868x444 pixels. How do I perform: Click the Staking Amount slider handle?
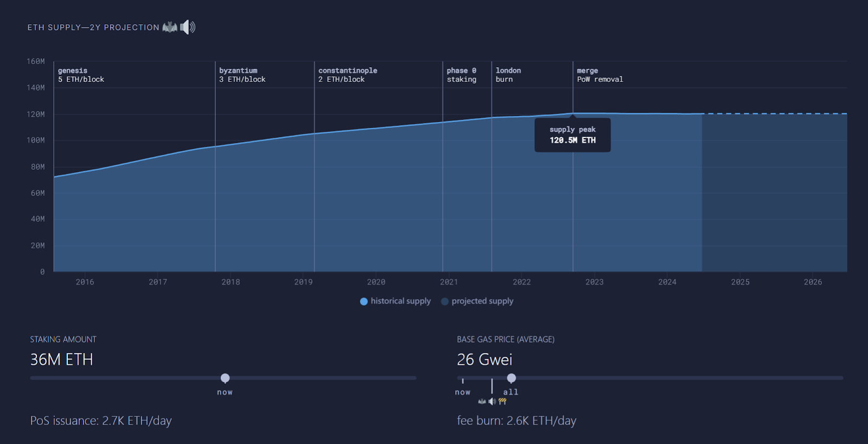click(x=225, y=378)
